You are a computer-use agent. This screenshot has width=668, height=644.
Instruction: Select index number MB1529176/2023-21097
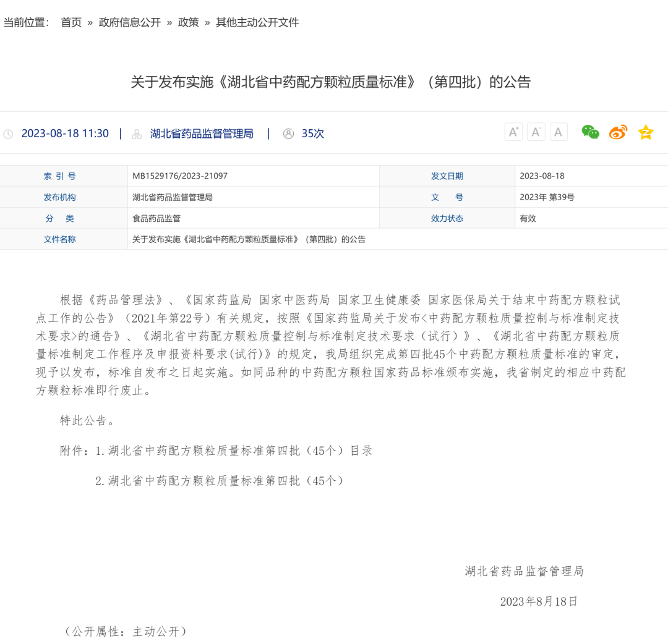[180, 176]
